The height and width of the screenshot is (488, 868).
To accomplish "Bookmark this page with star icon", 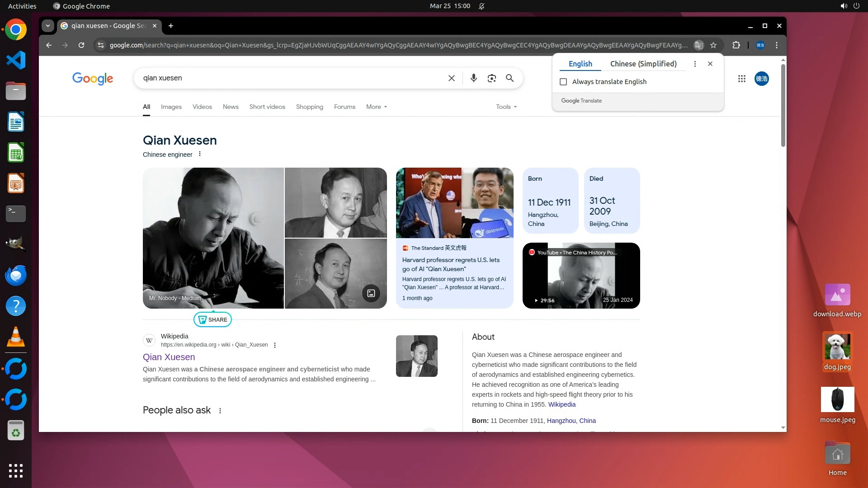I will point(713,45).
